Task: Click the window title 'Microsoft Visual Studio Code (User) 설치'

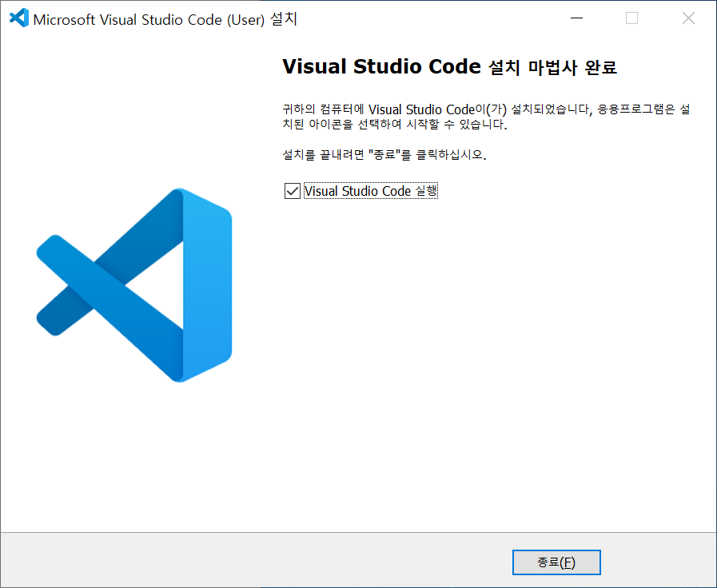Action: click(x=165, y=19)
